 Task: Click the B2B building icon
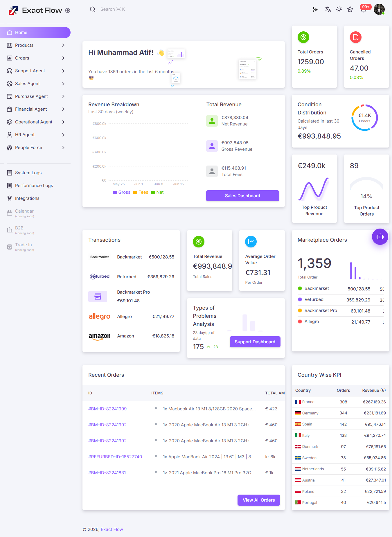coord(10,230)
